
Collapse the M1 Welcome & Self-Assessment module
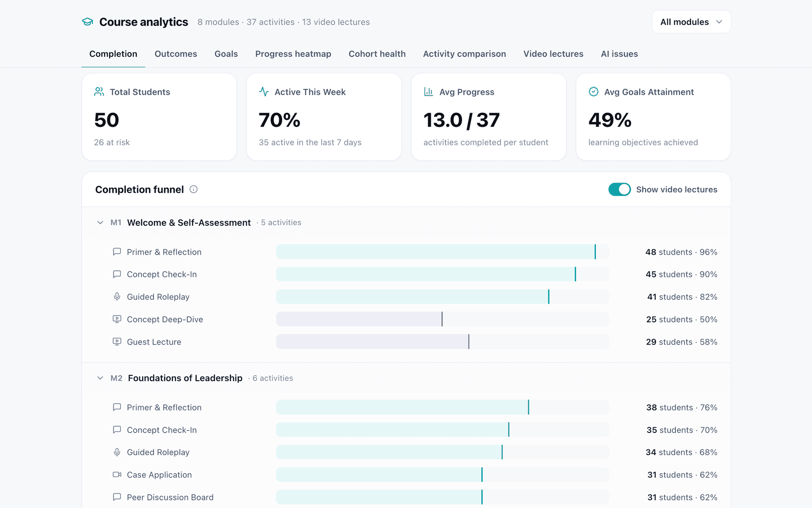click(100, 223)
